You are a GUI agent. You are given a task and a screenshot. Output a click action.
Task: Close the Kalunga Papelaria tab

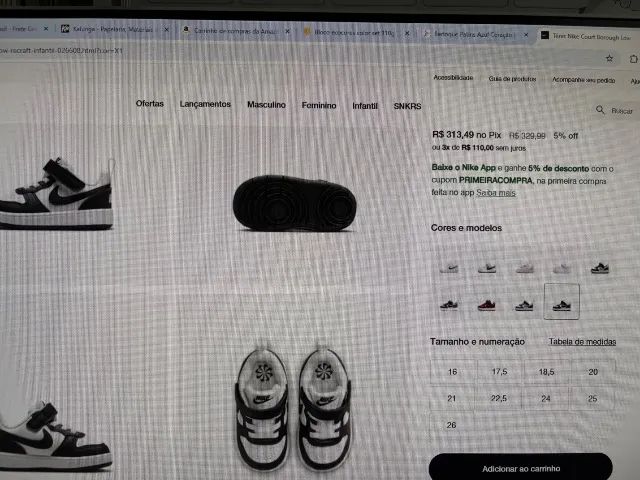pyautogui.click(x=167, y=29)
